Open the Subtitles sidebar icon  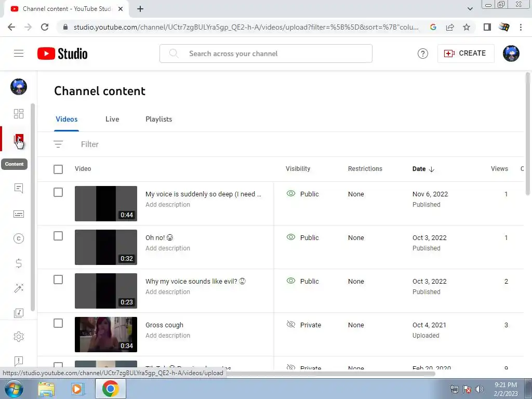pyautogui.click(x=19, y=214)
